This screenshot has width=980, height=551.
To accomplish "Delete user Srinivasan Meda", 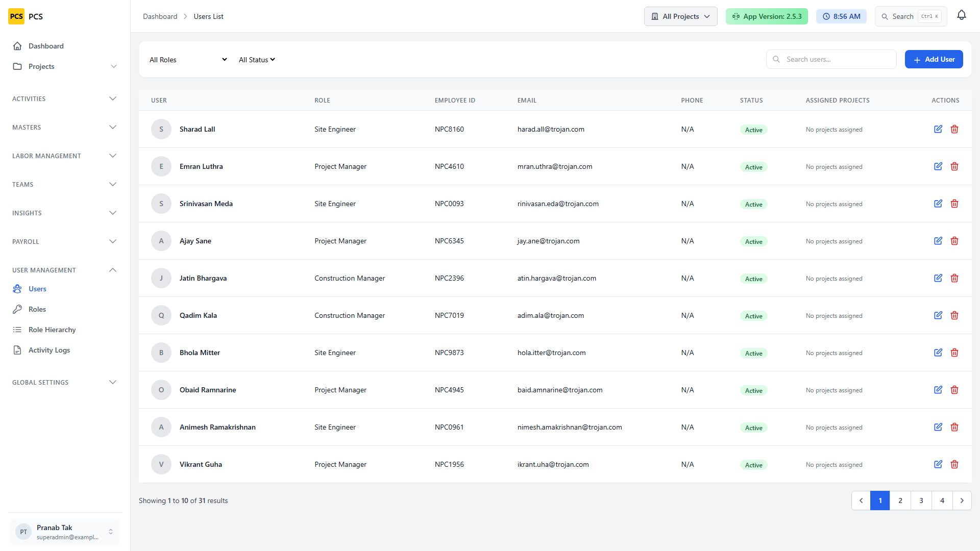I will [954, 204].
